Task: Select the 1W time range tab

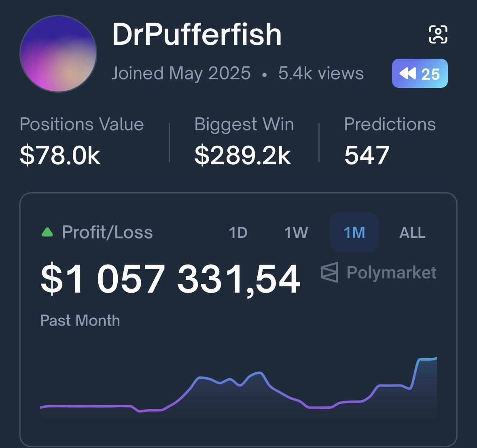Action: pyautogui.click(x=296, y=233)
